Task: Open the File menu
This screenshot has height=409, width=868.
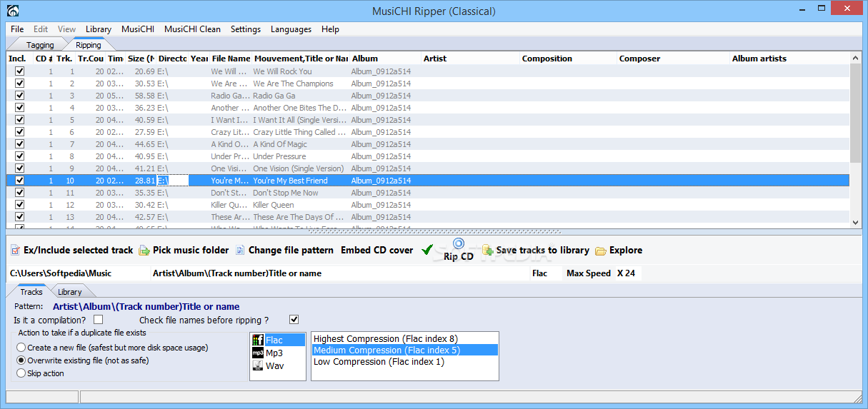Action: click(x=17, y=29)
